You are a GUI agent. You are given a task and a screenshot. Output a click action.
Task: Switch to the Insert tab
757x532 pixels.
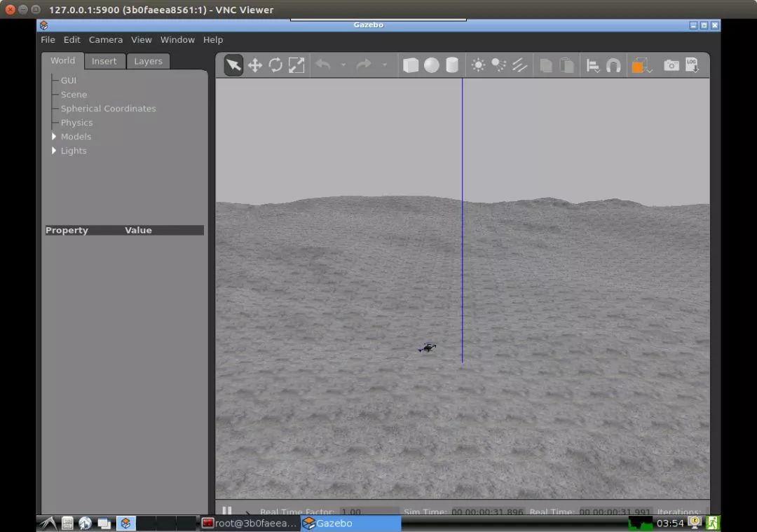[104, 61]
